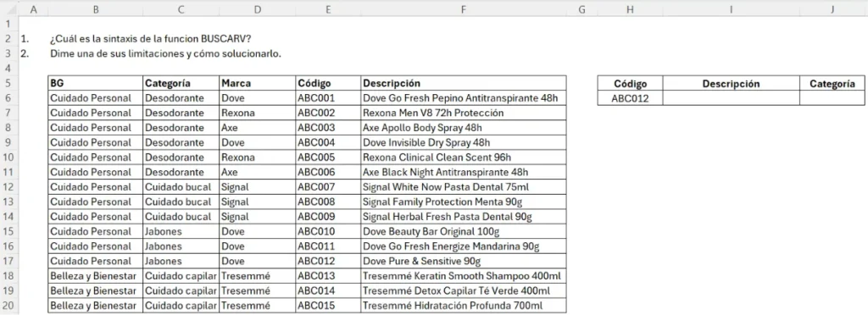
Task: Select column header I
Action: tap(731, 9)
